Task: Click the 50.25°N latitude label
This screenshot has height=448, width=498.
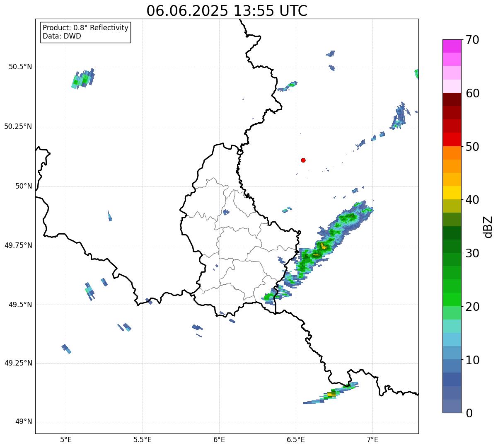Action: tap(18, 126)
